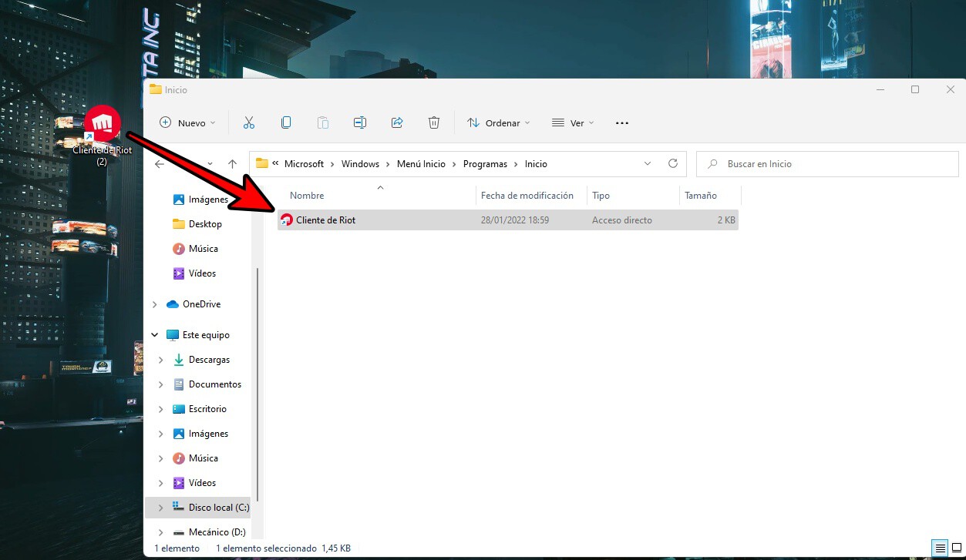Open the See more (...) menu
This screenshot has width=966, height=560.
click(621, 122)
